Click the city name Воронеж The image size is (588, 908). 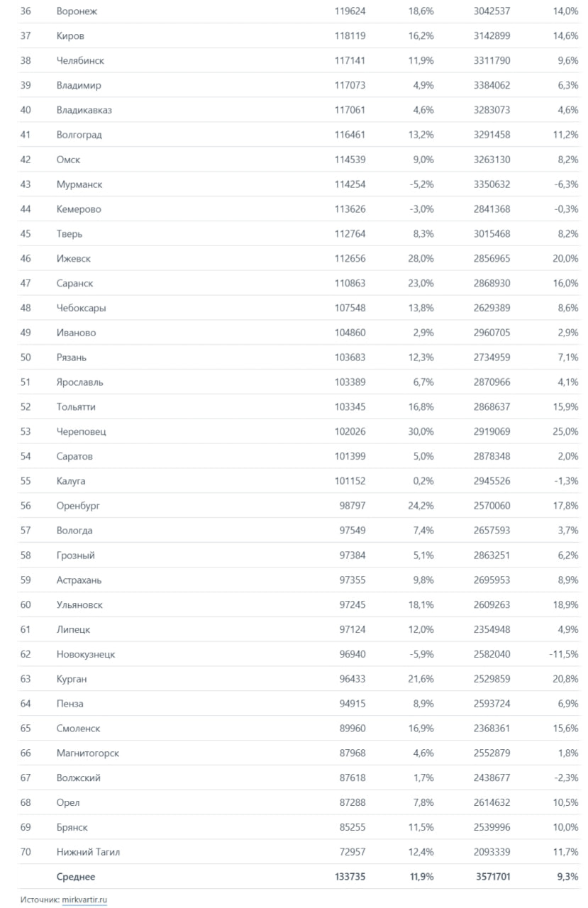(77, 11)
